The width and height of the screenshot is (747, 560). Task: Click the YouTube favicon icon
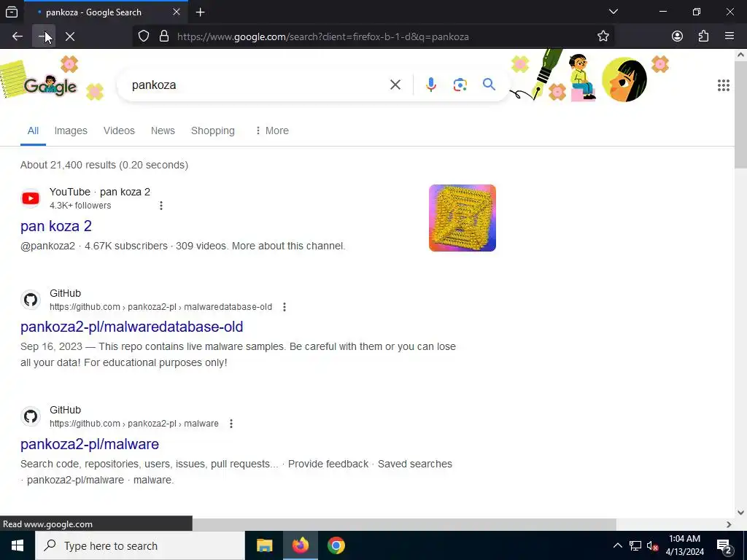[x=31, y=198]
